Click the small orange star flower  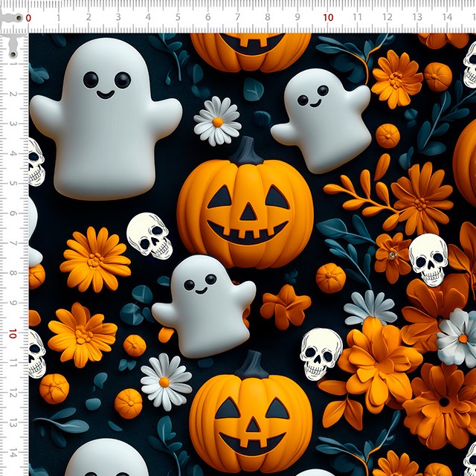(x=285, y=306)
